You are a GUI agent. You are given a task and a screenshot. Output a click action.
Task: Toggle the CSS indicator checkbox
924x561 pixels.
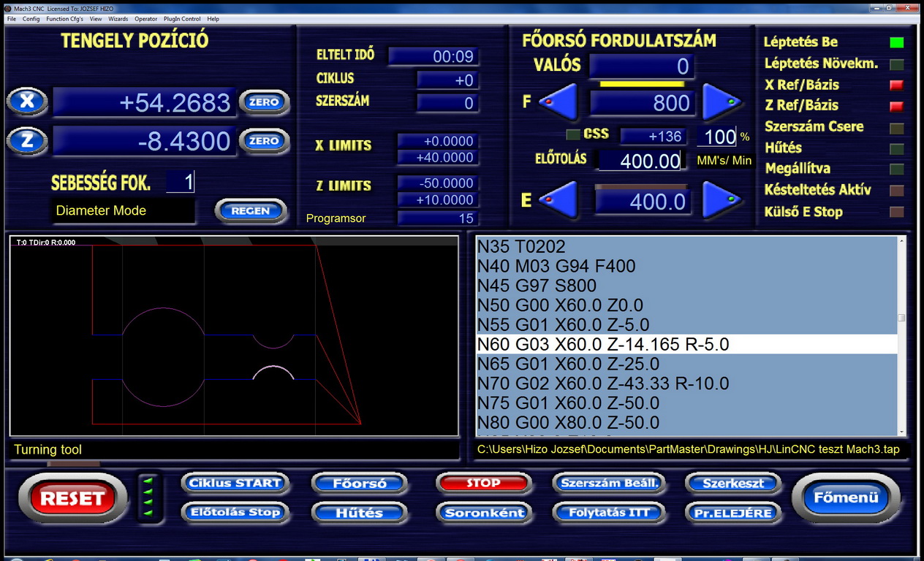tap(574, 135)
